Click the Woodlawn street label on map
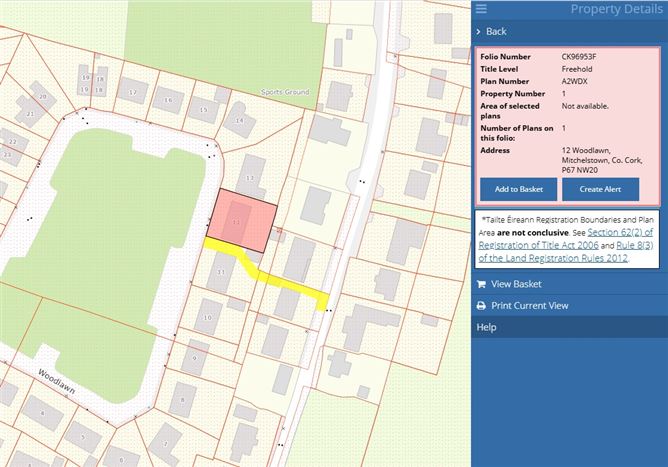This screenshot has width=668, height=467. pos(57,381)
